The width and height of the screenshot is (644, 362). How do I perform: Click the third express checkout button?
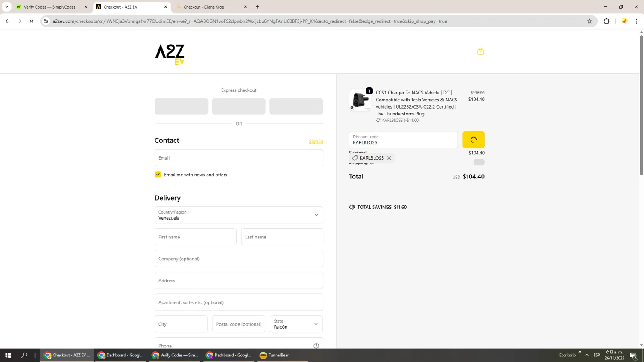click(296, 106)
